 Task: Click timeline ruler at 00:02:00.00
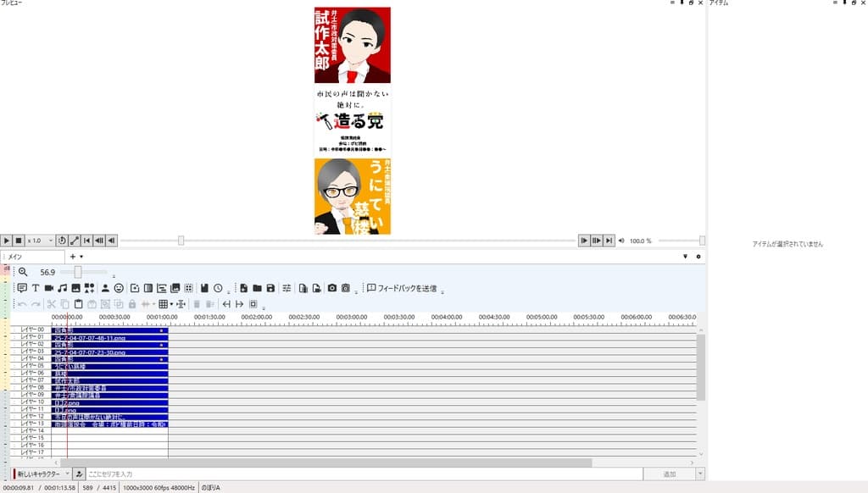click(257, 318)
